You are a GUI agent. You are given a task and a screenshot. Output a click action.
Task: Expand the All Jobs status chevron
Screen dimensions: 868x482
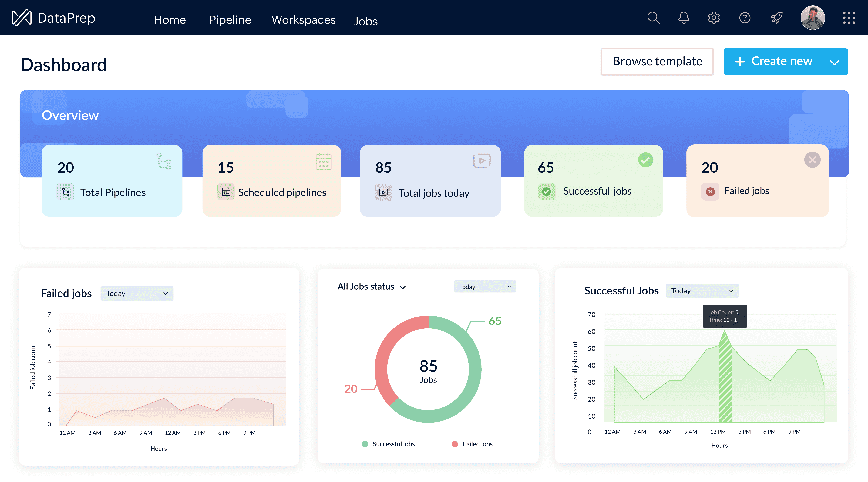pos(403,287)
